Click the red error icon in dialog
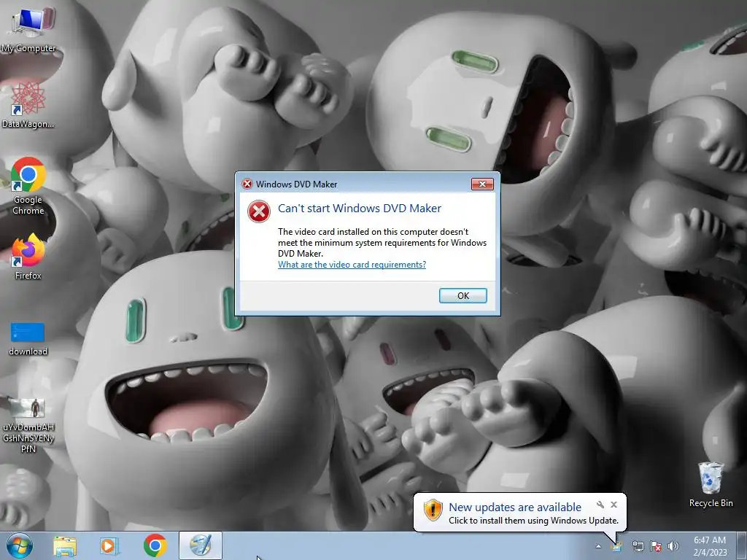Image resolution: width=747 pixels, height=560 pixels. (259, 211)
